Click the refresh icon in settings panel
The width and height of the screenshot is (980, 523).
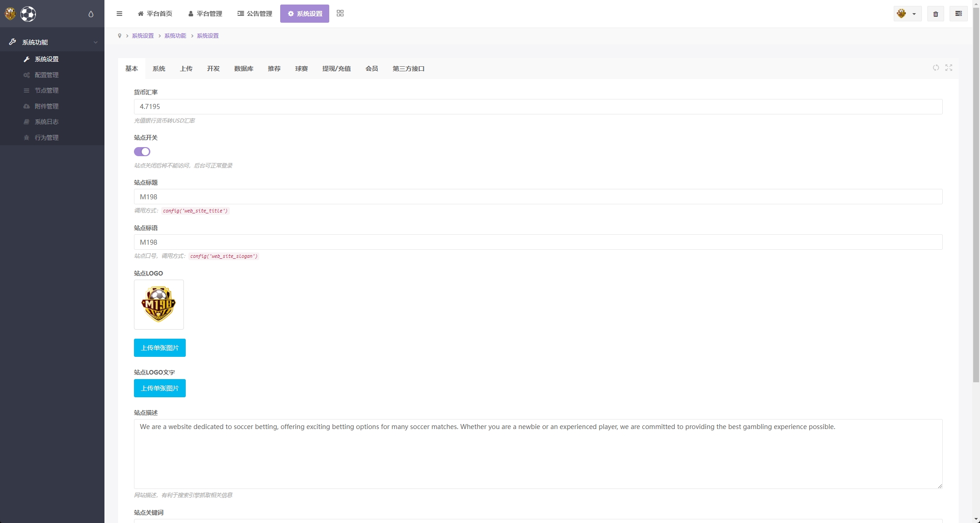pos(936,68)
